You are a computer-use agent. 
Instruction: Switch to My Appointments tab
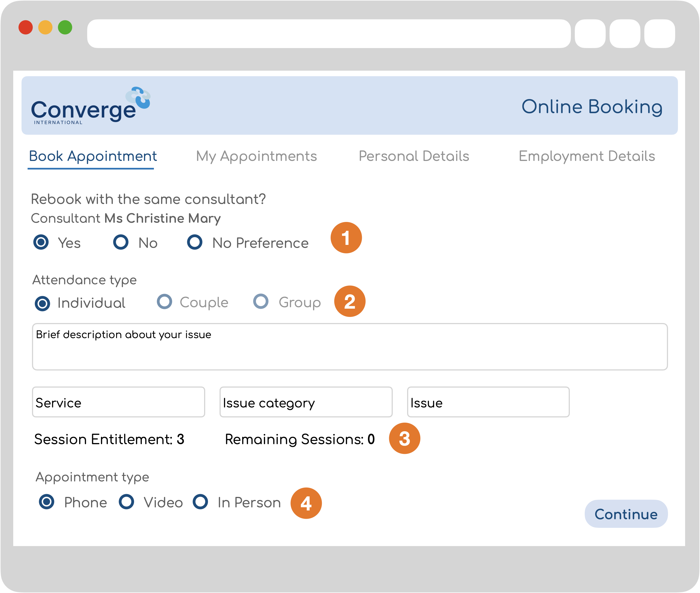click(x=256, y=156)
